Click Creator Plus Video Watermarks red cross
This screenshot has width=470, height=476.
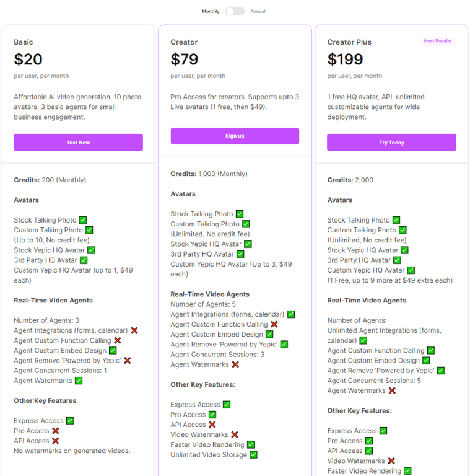(x=391, y=461)
